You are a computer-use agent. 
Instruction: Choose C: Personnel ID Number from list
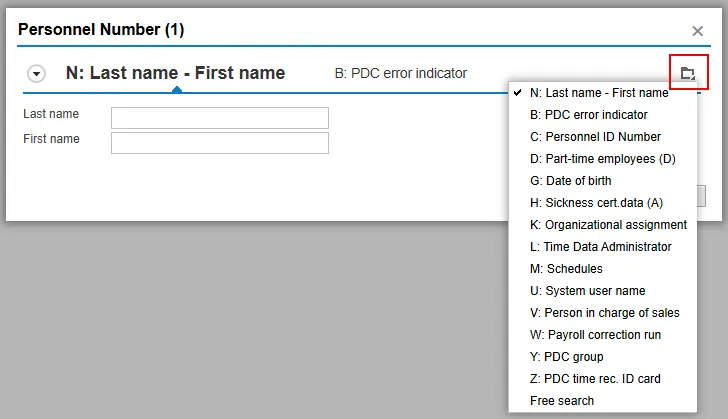click(x=595, y=137)
